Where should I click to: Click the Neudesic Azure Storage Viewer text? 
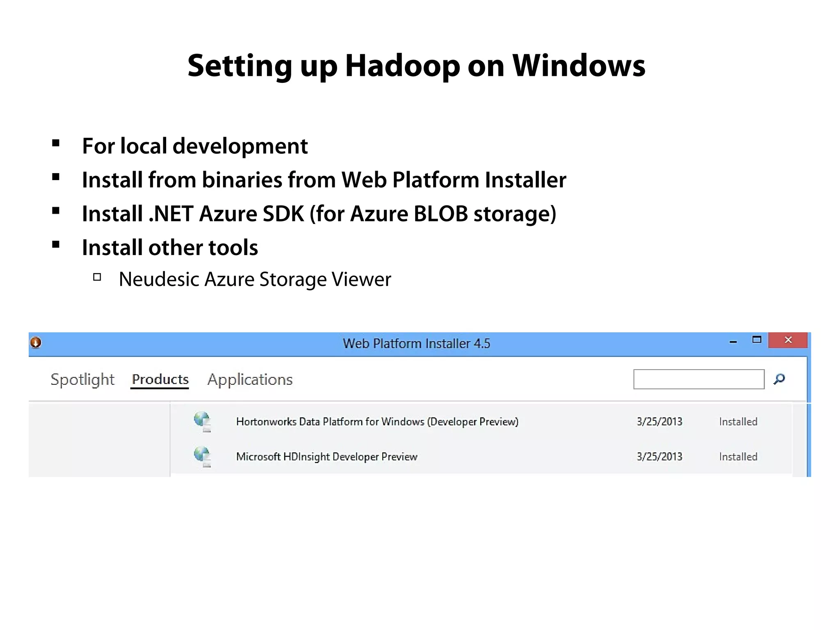tap(255, 279)
